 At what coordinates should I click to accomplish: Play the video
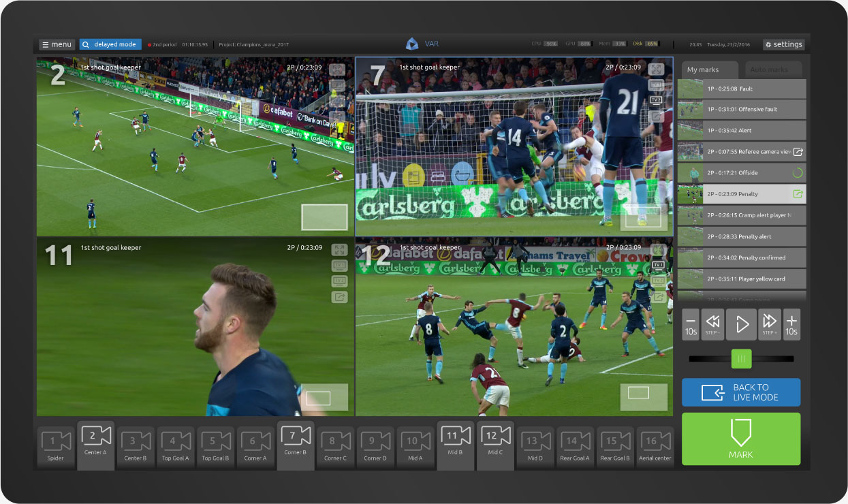click(x=741, y=324)
